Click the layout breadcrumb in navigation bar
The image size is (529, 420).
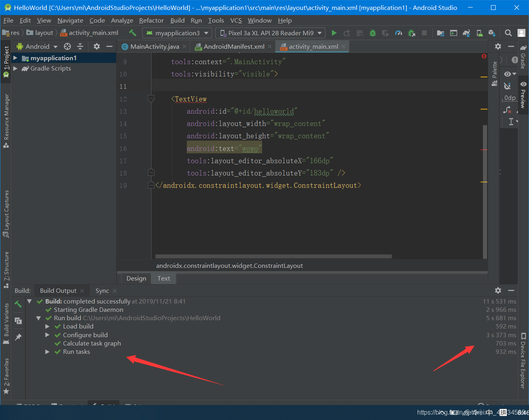tap(40, 33)
